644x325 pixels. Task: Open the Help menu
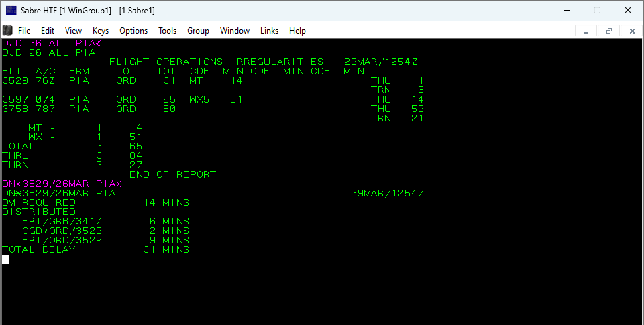point(297,31)
